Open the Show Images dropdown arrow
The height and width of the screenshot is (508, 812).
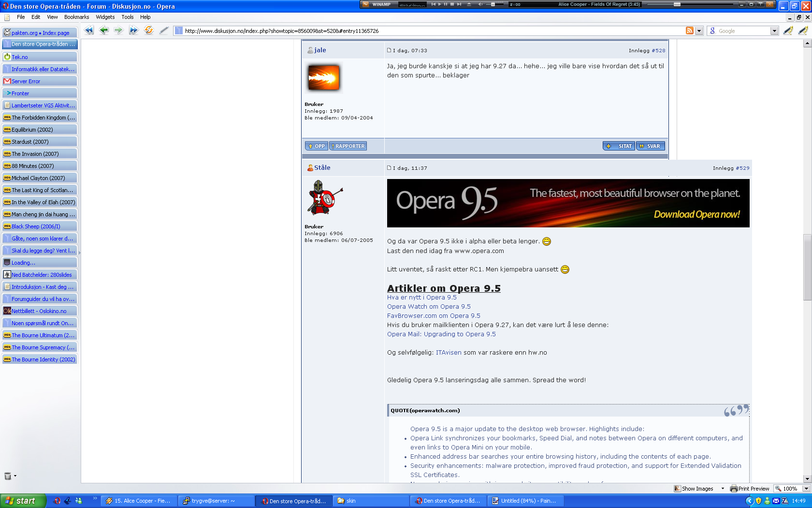pos(723,489)
